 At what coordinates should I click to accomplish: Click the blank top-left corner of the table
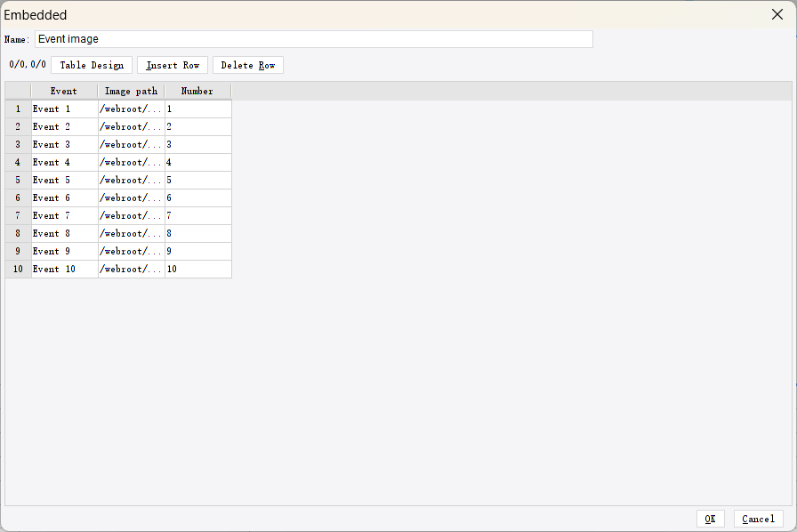point(17,90)
